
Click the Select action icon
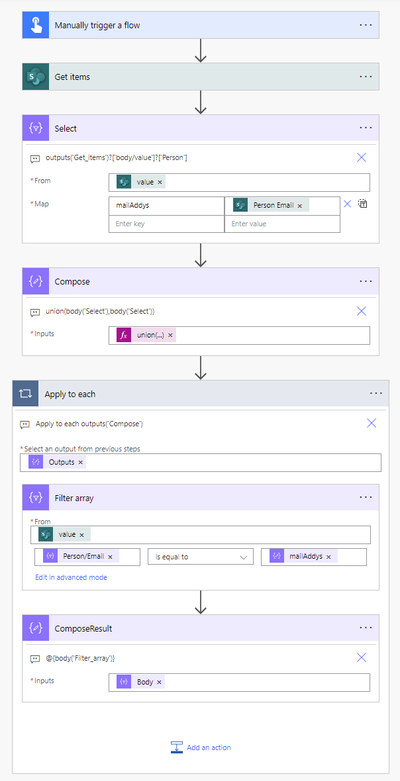(35, 128)
